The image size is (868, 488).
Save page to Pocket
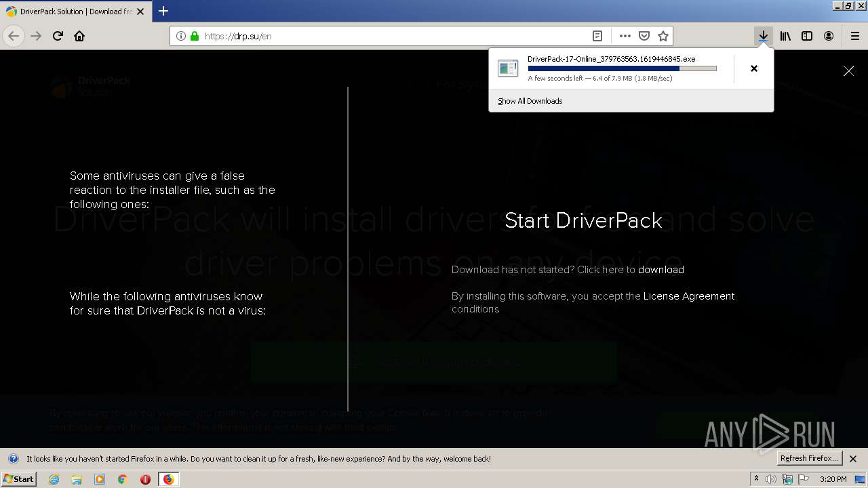[x=644, y=36]
